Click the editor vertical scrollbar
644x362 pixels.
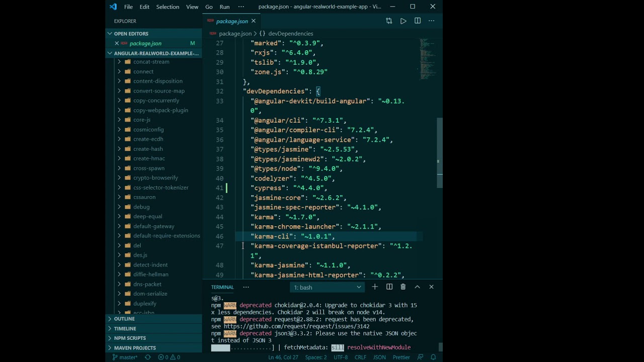click(x=440, y=153)
